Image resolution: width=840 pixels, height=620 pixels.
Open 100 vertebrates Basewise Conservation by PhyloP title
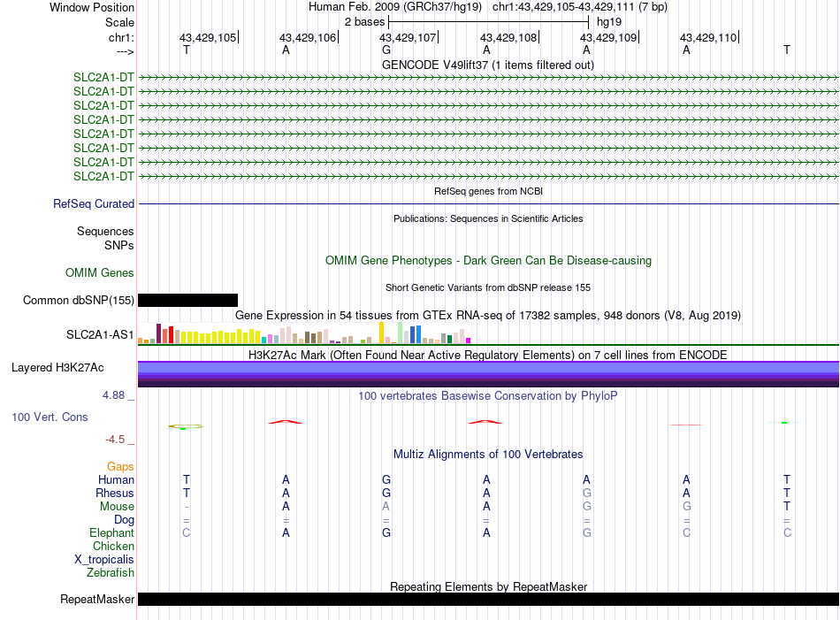click(488, 396)
